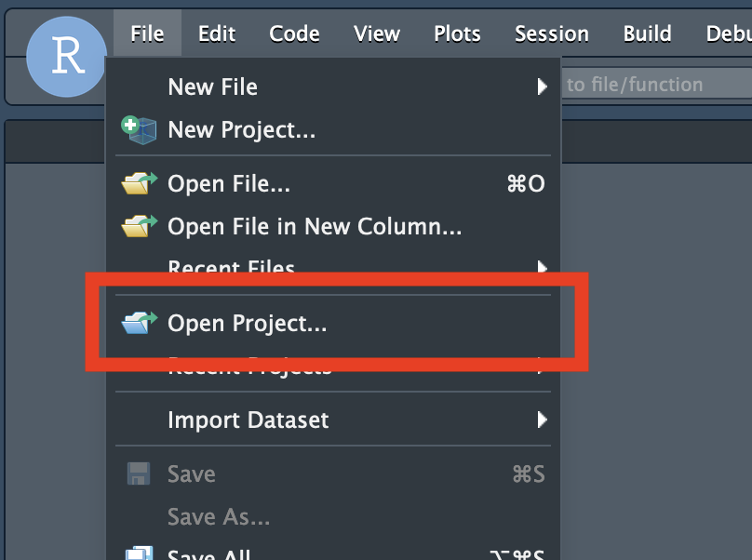Click the New Project cube icon

tap(140, 129)
